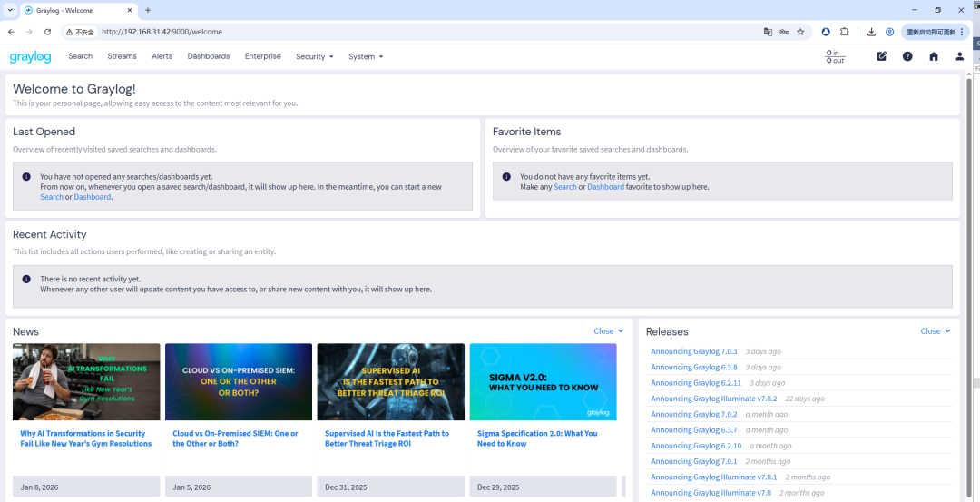The height and width of the screenshot is (502, 980).
Task: Click 'Cloud vs On-Premised SIEM' headline link
Action: pos(236,438)
